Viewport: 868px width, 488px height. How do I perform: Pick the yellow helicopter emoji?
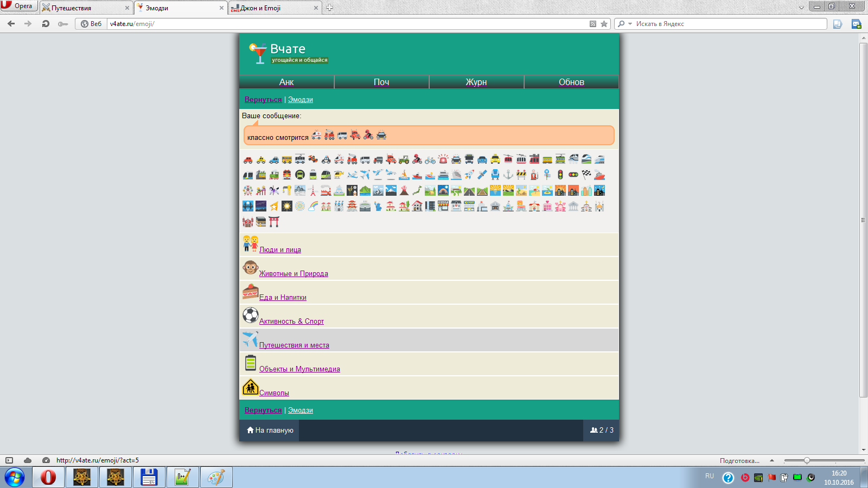[x=339, y=175]
